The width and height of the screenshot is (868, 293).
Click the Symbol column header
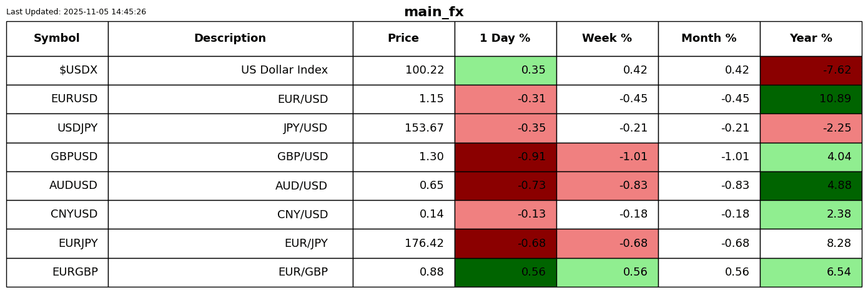pos(57,39)
